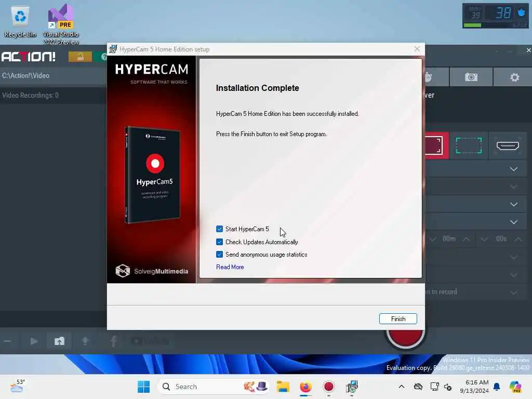Click the taskbar Search box
Image resolution: width=532 pixels, height=399 pixels.
(x=213, y=387)
